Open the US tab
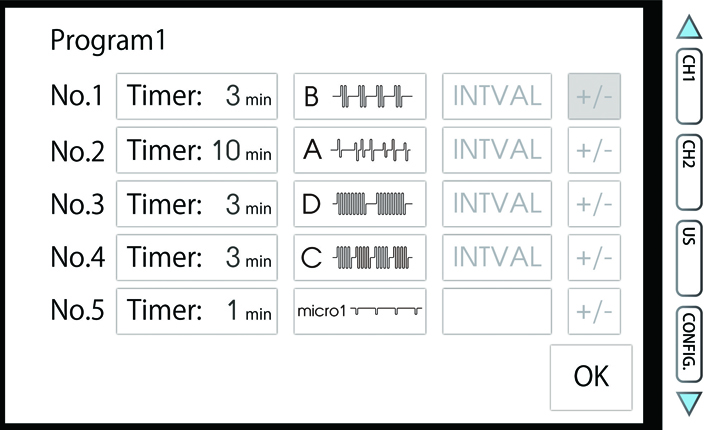The height and width of the screenshot is (430, 717). pos(689,241)
